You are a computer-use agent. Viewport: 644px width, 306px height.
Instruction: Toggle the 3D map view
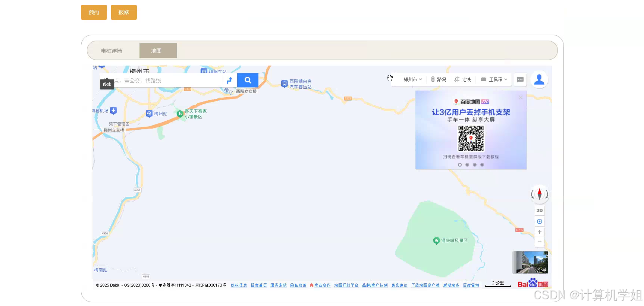(x=540, y=211)
